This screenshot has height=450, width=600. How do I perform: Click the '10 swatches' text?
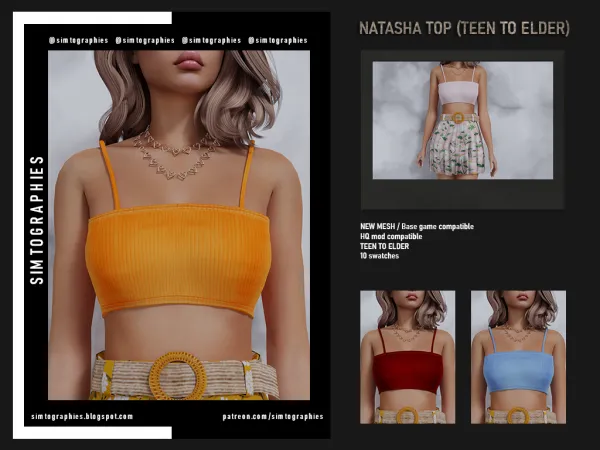(x=380, y=256)
